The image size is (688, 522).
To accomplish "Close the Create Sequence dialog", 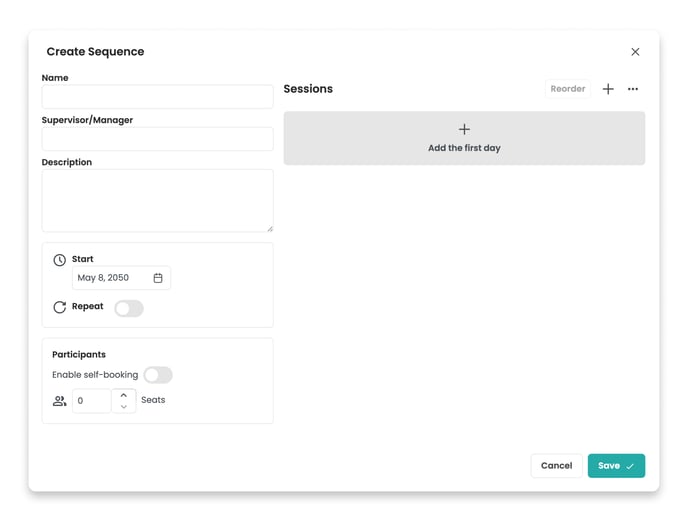I will pyautogui.click(x=635, y=52).
